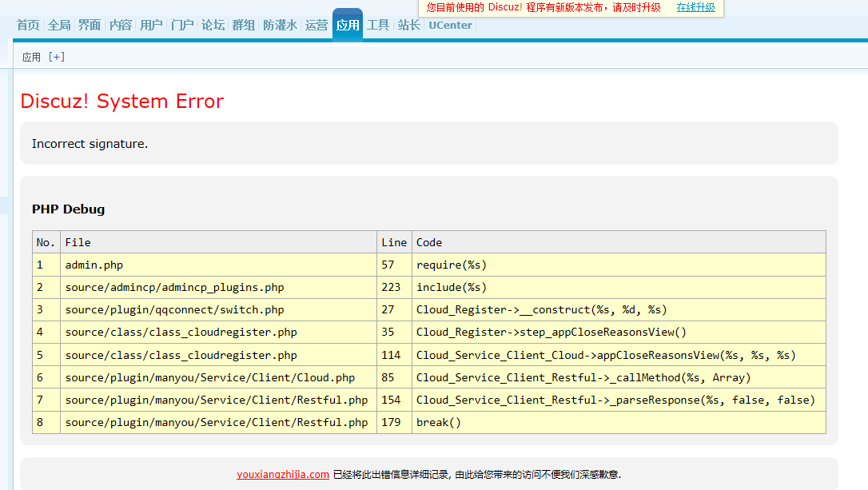Image resolution: width=868 pixels, height=490 pixels.
Task: Click line number 27 cell
Action: (x=394, y=309)
